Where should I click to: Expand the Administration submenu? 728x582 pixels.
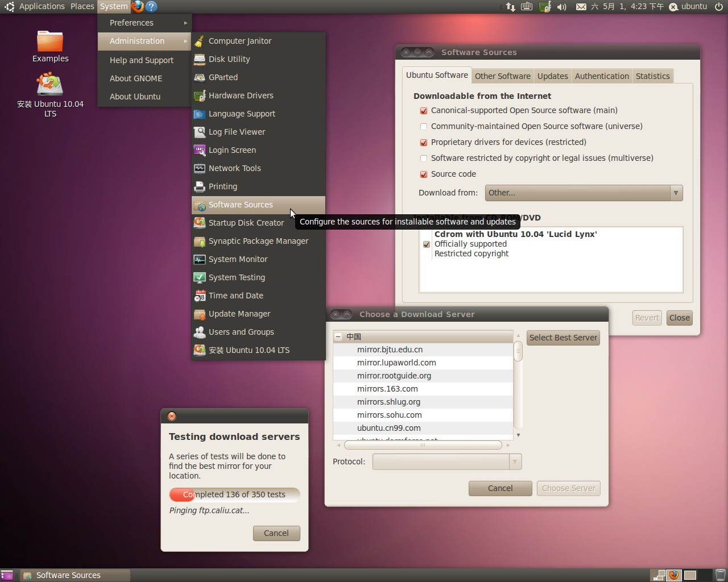[144, 41]
